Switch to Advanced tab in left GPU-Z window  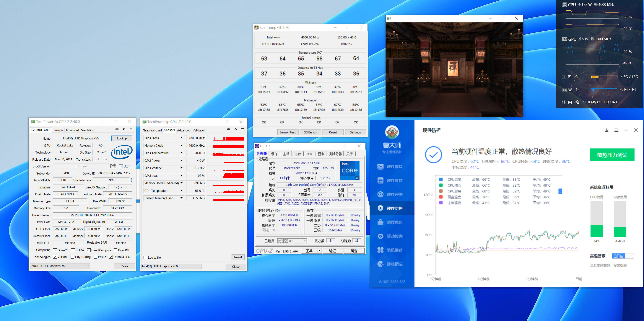72,130
